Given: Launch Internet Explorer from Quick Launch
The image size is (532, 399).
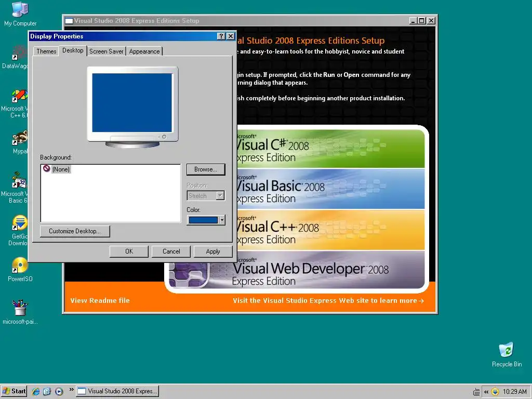Looking at the screenshot, I should pyautogui.click(x=36, y=391).
